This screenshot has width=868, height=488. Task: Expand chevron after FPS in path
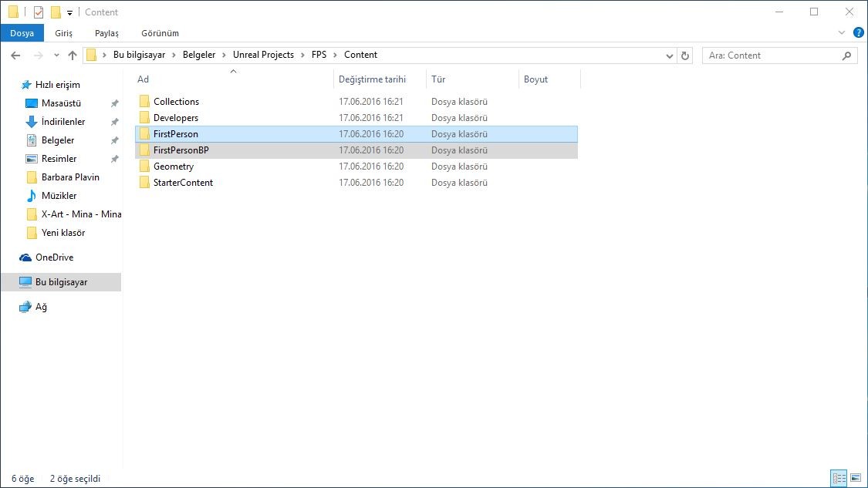pyautogui.click(x=335, y=55)
